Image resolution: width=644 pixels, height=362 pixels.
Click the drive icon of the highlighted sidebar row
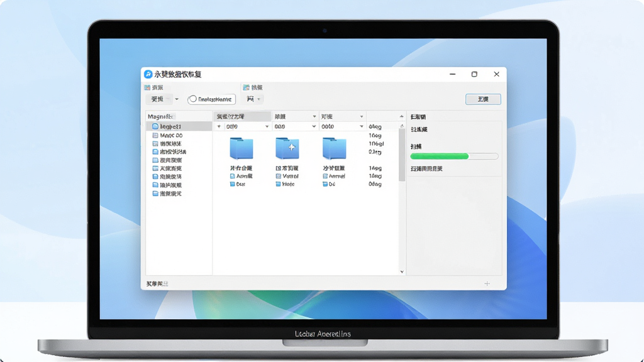click(x=155, y=126)
